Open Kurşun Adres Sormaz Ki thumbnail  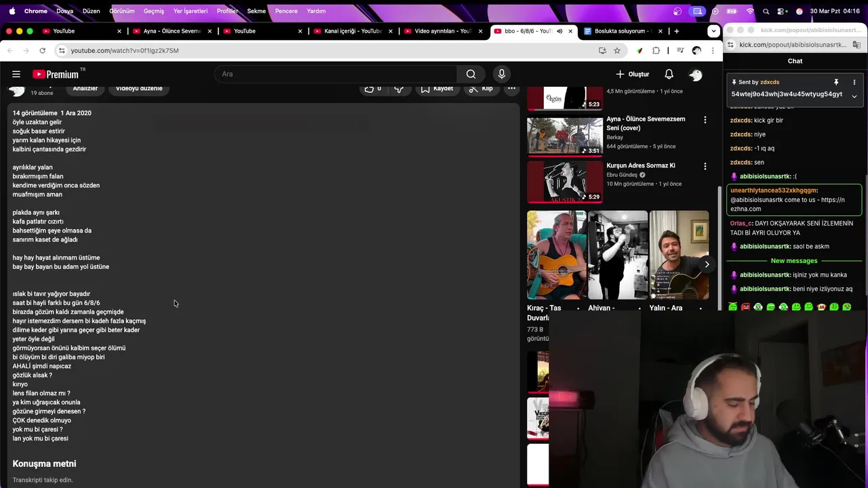click(x=565, y=182)
